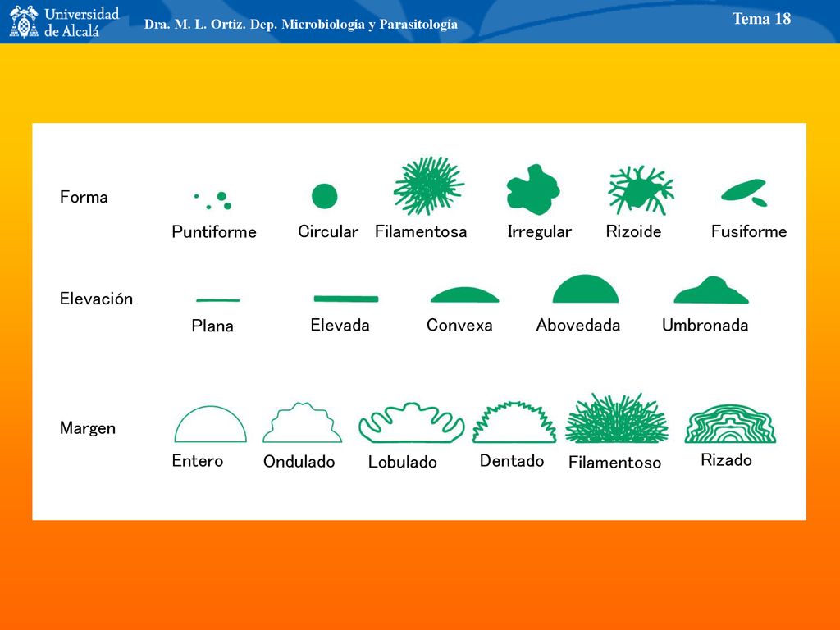Screen dimensions: 840x630
Task: Click the Universidad de Alcalá crest logo
Action: 25,21
